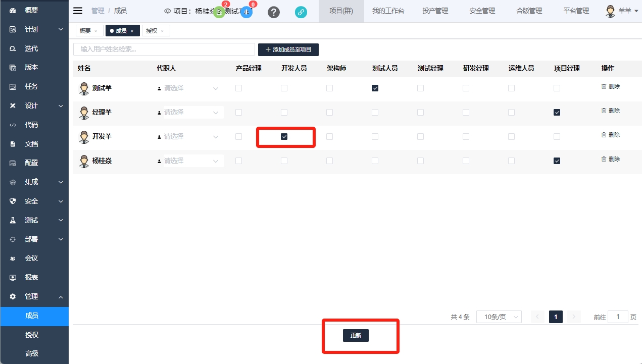Switch to 投产管理 top tab
This screenshot has width=642, height=364.
[435, 11]
